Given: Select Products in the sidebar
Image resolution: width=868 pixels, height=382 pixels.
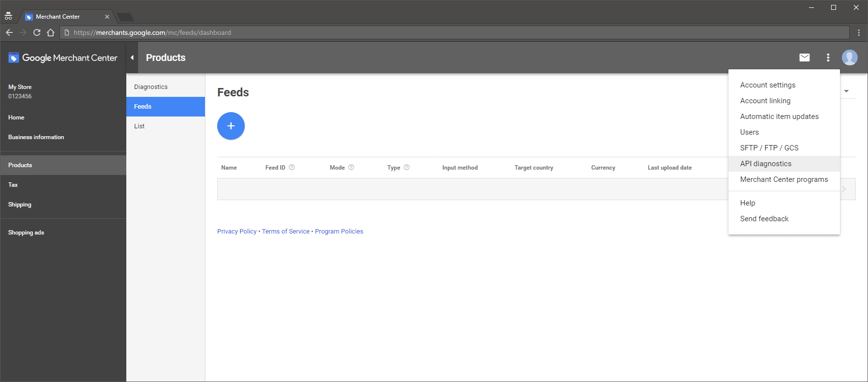Looking at the screenshot, I should (63, 165).
